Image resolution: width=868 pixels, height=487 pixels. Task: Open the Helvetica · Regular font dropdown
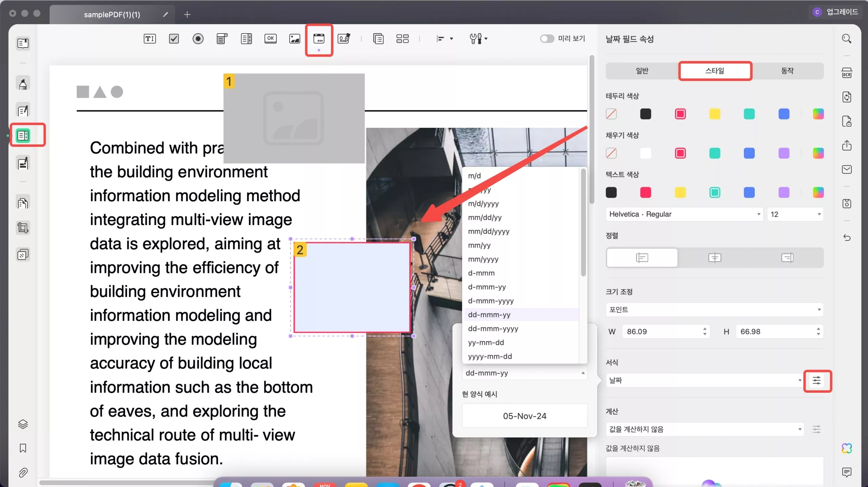click(x=684, y=214)
